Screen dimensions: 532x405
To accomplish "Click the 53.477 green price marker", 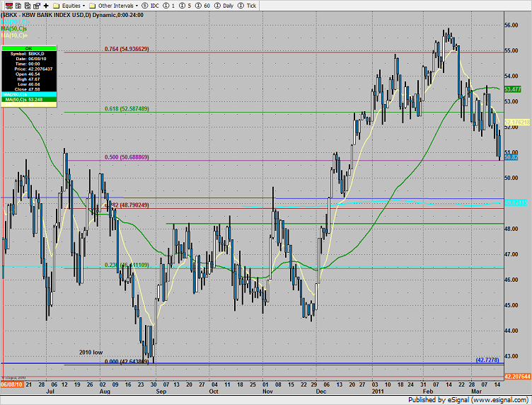I will click(x=513, y=89).
